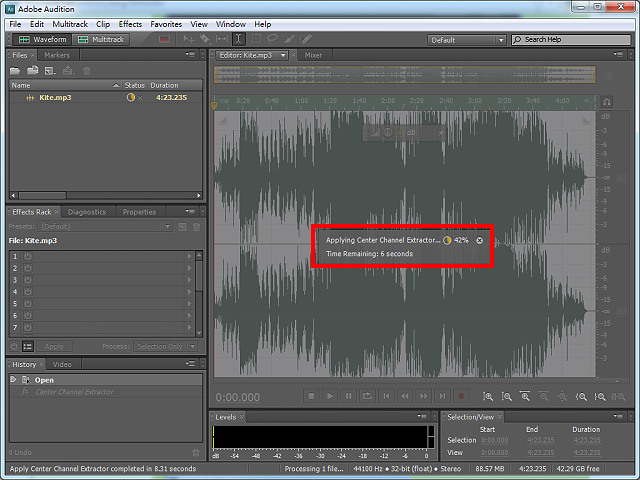Move playhead to next marker
Screen dimensions: 640x480
pyautogui.click(x=442, y=396)
